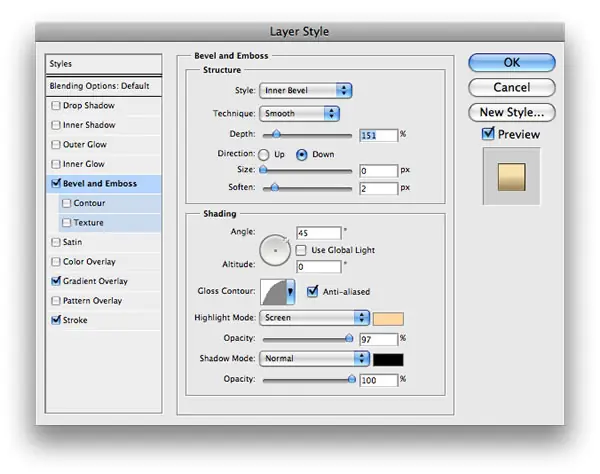The image size is (600, 474).
Task: Select the Up direction radio button
Action: (264, 155)
